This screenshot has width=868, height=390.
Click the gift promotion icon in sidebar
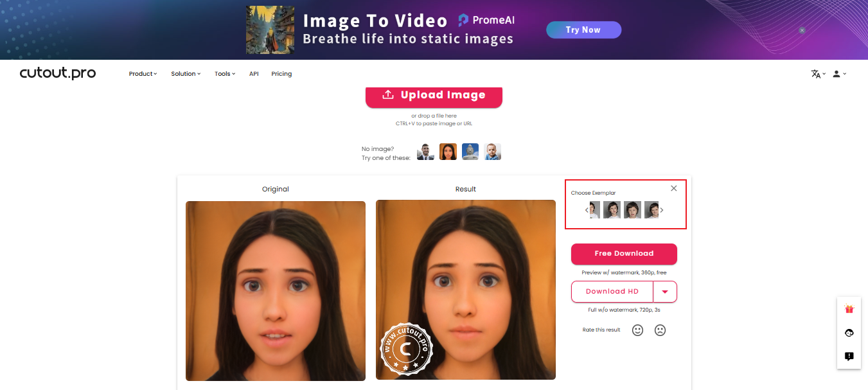[849, 309]
